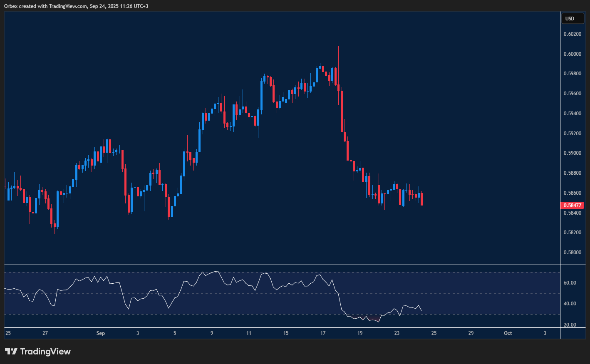
Task: Click the 60.00 RSI scale label
Action: click(570, 282)
